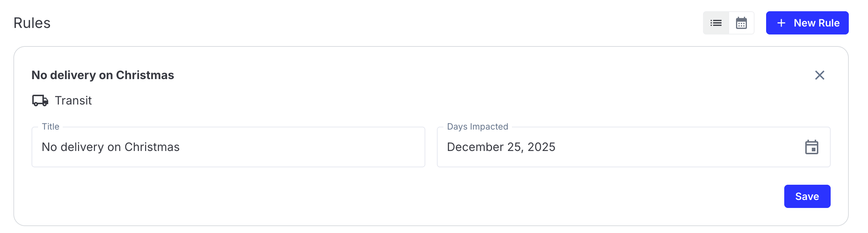The height and width of the screenshot is (233, 868).
Task: Click the Days Impacted field label
Action: click(x=478, y=127)
